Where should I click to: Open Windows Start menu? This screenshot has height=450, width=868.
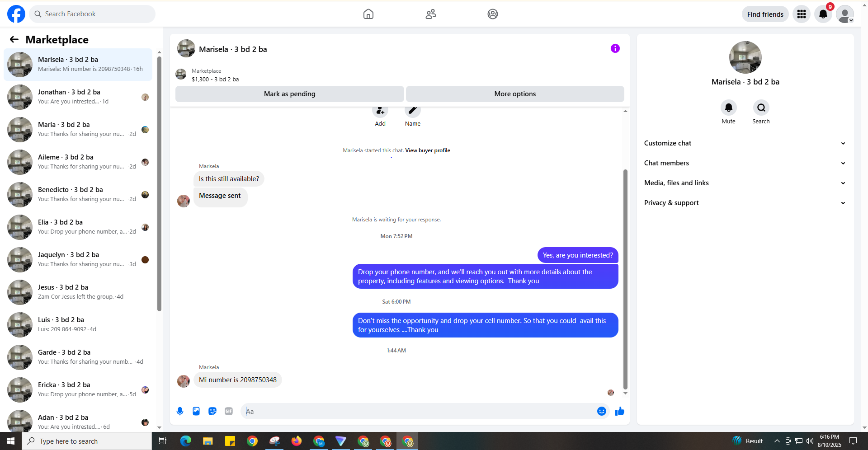point(11,441)
